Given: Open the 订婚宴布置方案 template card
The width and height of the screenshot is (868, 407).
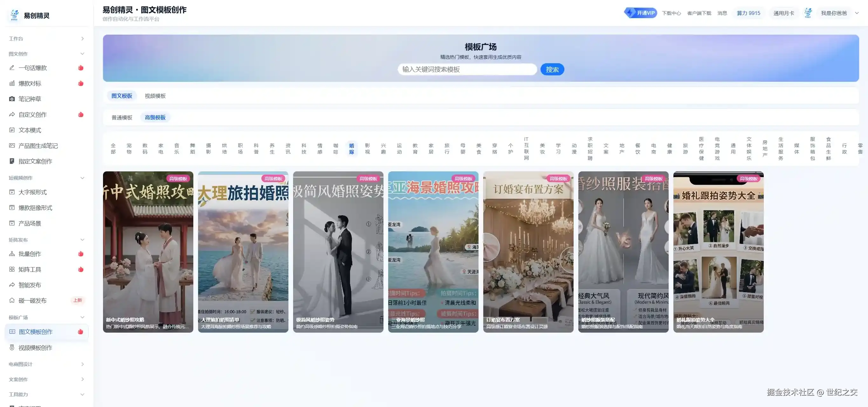Looking at the screenshot, I should pos(528,252).
